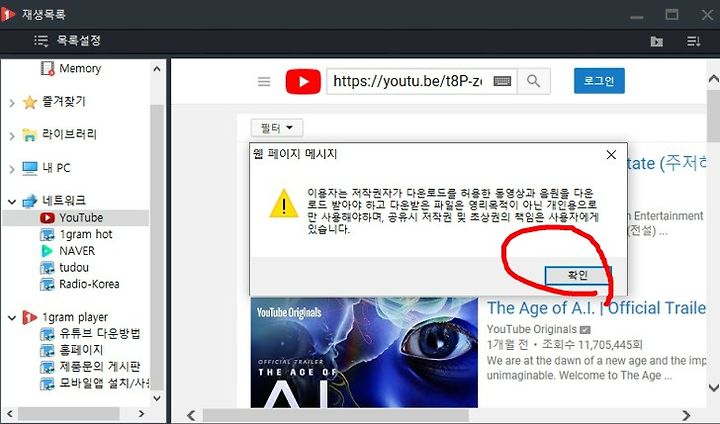The height and width of the screenshot is (424, 720).
Task: Open Radio-Korea in the network list
Action: [x=89, y=284]
